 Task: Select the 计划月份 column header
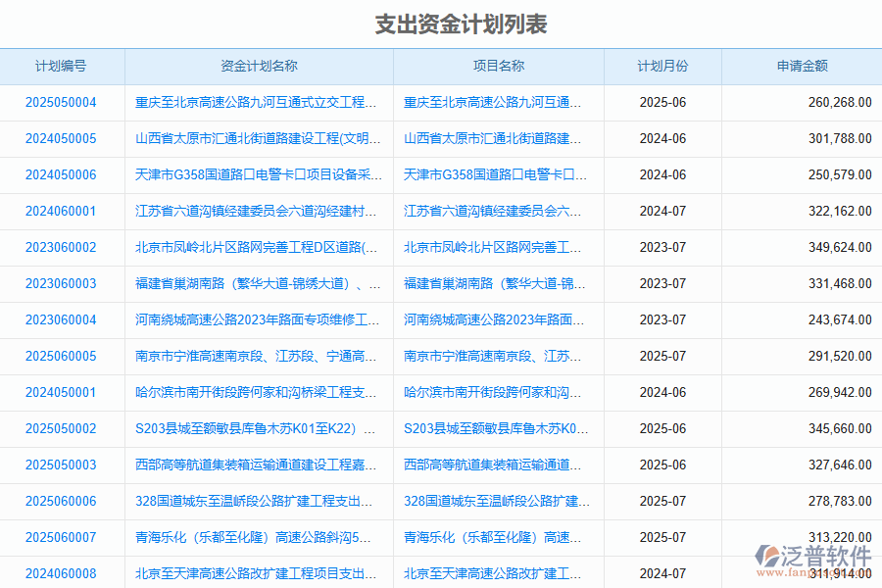661,66
